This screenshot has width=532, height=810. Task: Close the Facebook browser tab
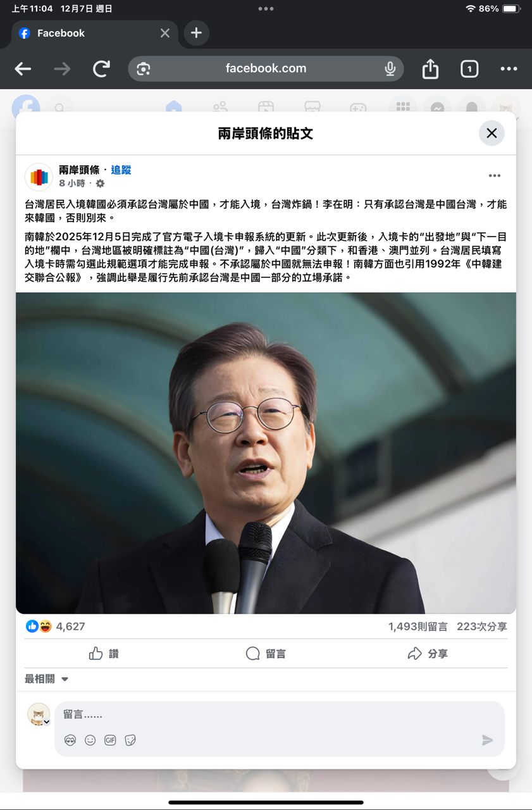165,33
